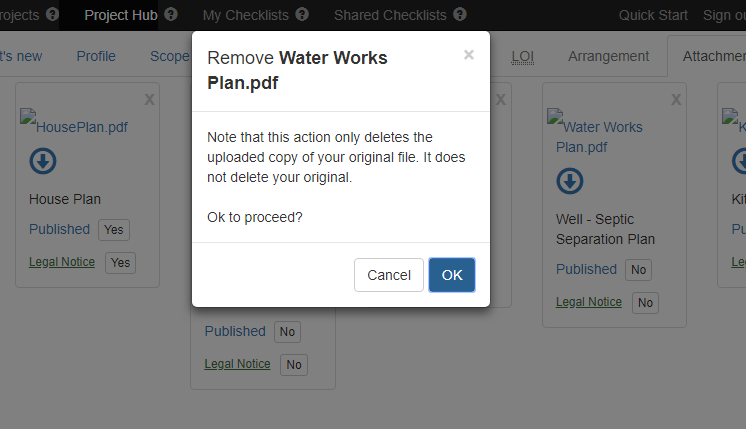Toggle House Plan Legal Notice Yes button

click(x=120, y=263)
